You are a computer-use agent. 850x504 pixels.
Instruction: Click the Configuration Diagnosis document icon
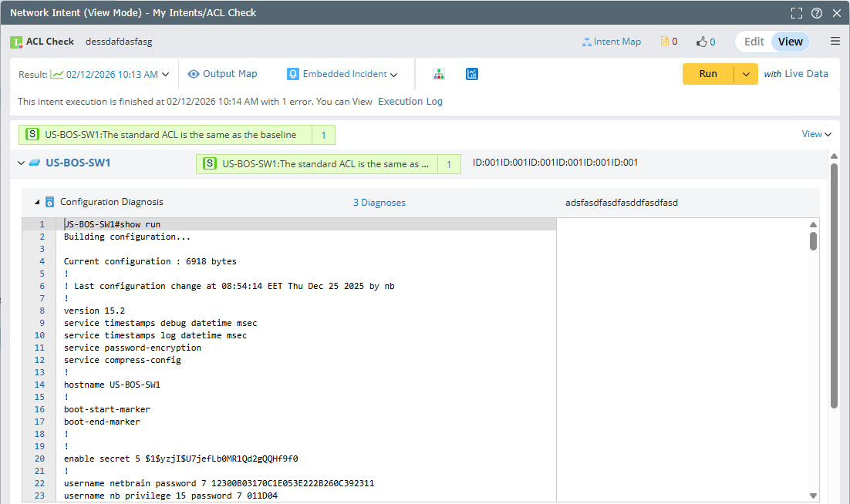(x=49, y=202)
